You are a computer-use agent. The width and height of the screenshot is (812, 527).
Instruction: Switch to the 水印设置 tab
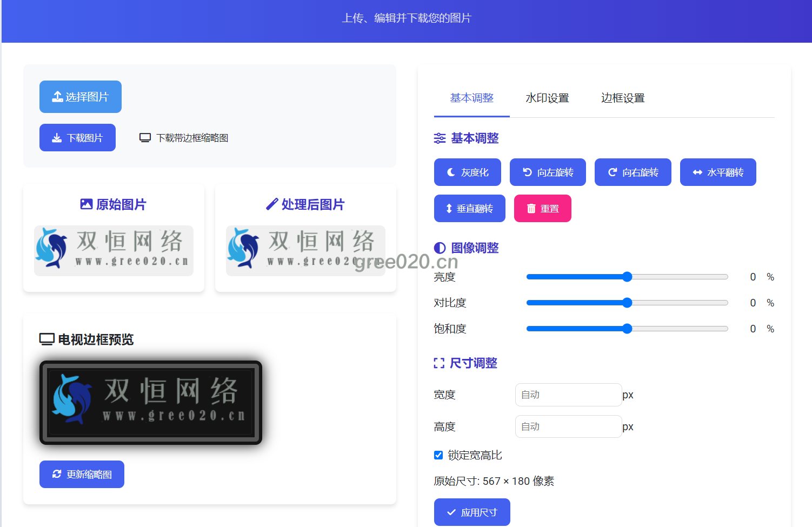point(547,98)
